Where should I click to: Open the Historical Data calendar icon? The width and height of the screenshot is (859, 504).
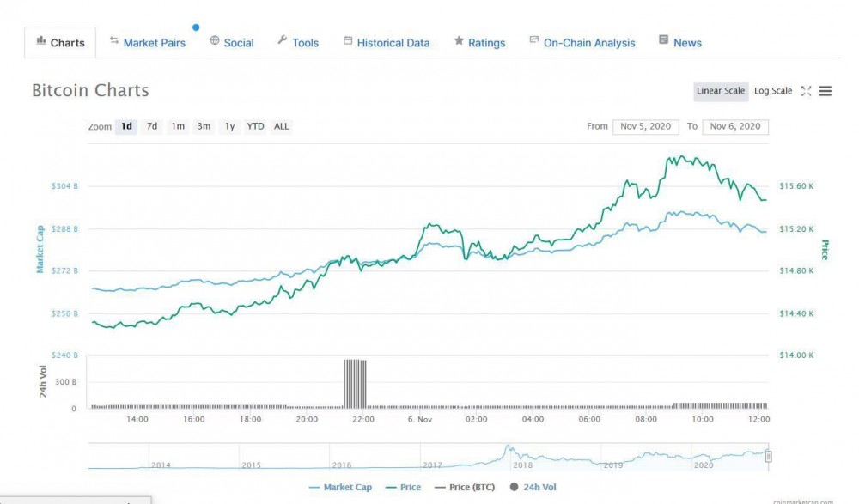coord(347,40)
